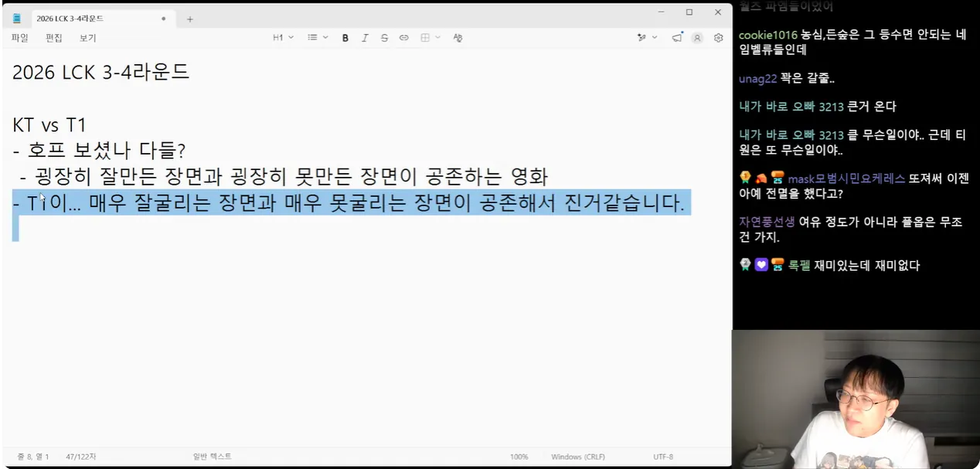Open the announcements megaphone icon
This screenshot has height=469, width=980.
(677, 38)
